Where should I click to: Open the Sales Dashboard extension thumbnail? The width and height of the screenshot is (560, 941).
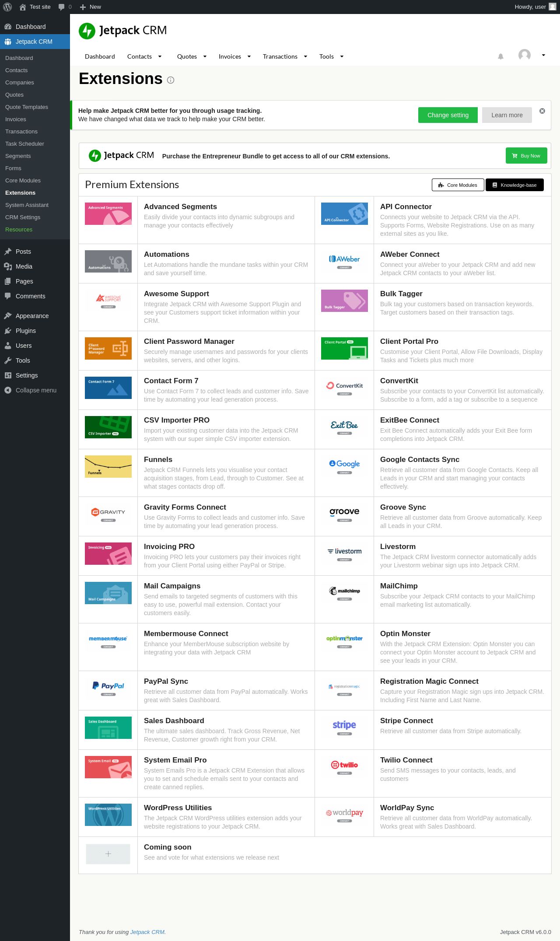(x=108, y=728)
